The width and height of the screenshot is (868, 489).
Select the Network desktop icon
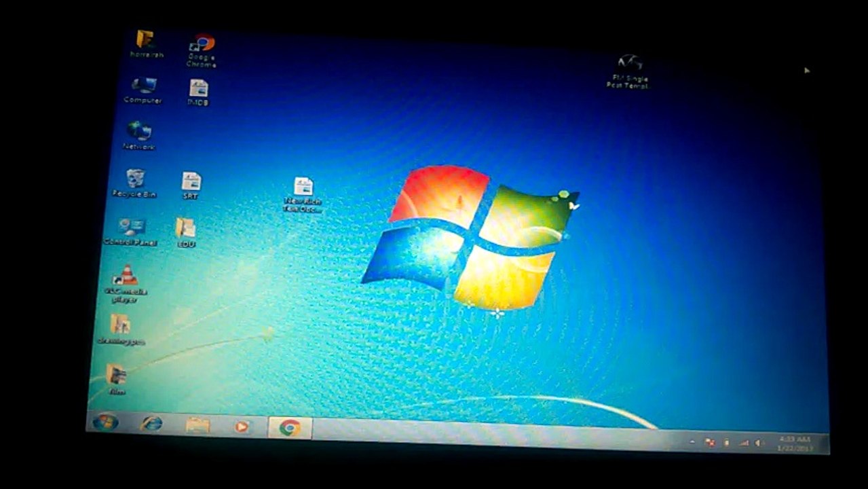pyautogui.click(x=139, y=135)
